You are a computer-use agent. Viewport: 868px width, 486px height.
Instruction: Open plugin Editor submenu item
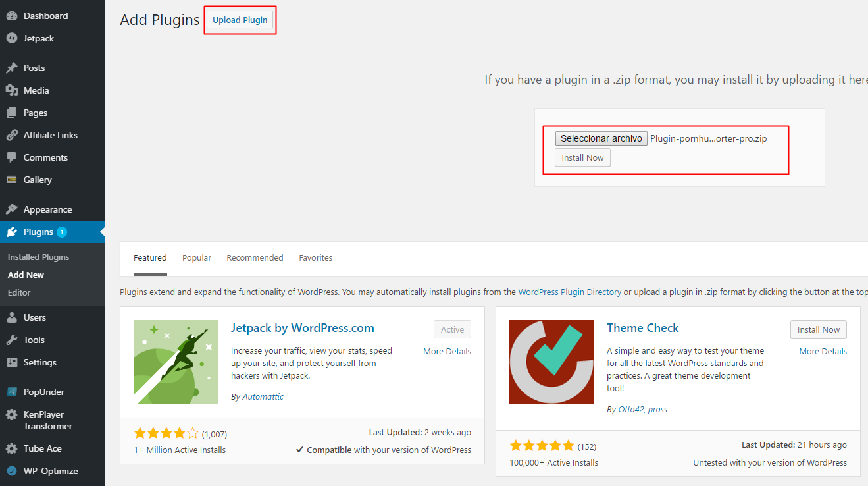[x=19, y=292]
